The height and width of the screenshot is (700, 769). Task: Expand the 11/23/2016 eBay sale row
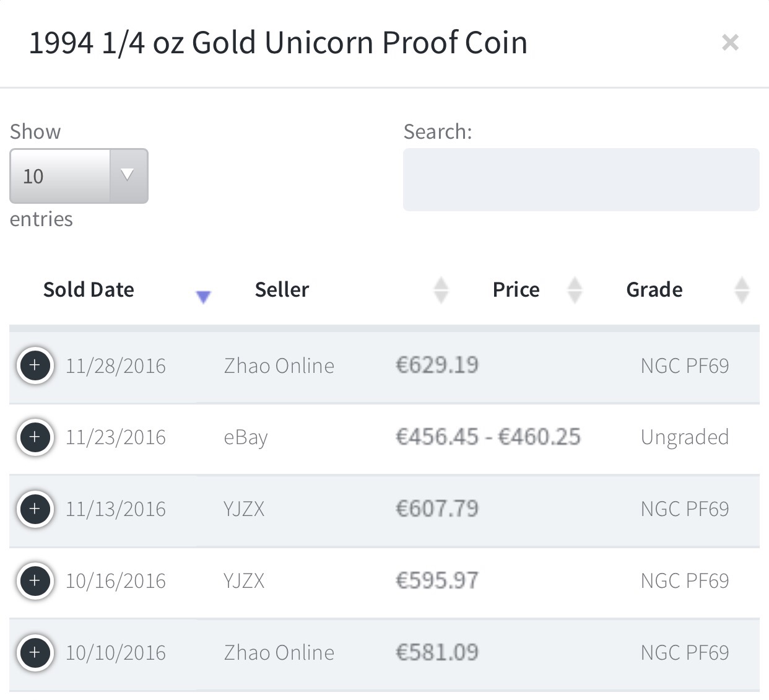35,437
